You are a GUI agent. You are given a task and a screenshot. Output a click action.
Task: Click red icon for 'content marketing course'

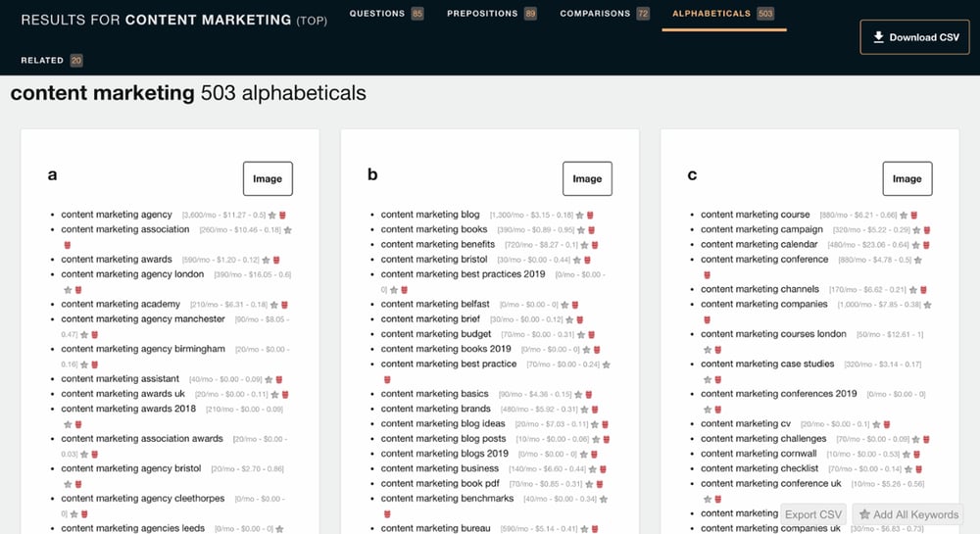[x=913, y=215]
